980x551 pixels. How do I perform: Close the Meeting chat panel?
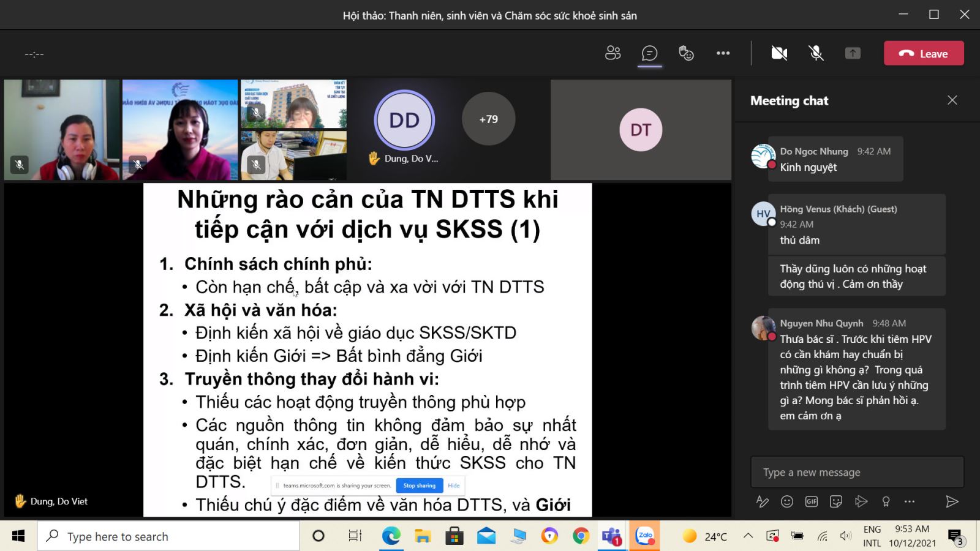tap(952, 100)
